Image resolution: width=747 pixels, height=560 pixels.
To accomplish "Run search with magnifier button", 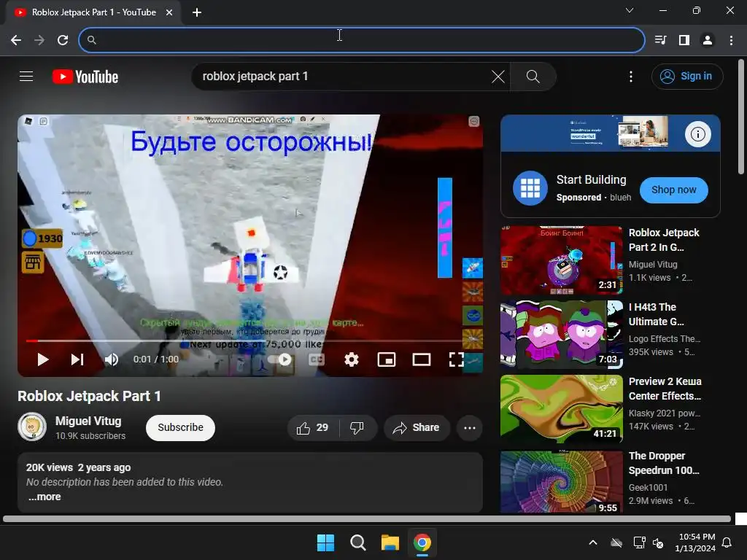I will click(x=533, y=76).
